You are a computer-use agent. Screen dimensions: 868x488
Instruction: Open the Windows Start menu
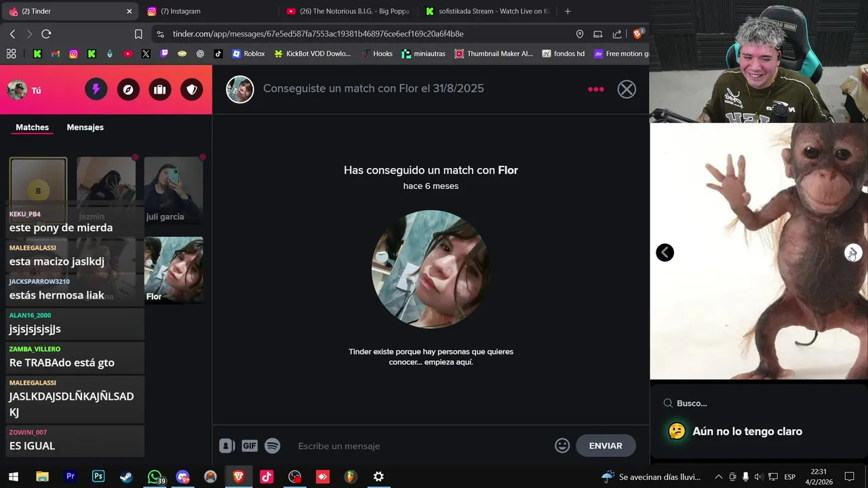point(13,476)
